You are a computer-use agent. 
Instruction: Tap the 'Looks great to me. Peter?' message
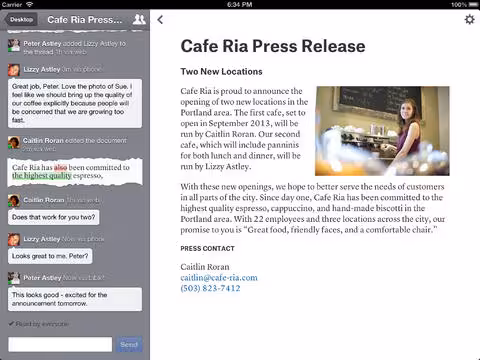(50, 256)
